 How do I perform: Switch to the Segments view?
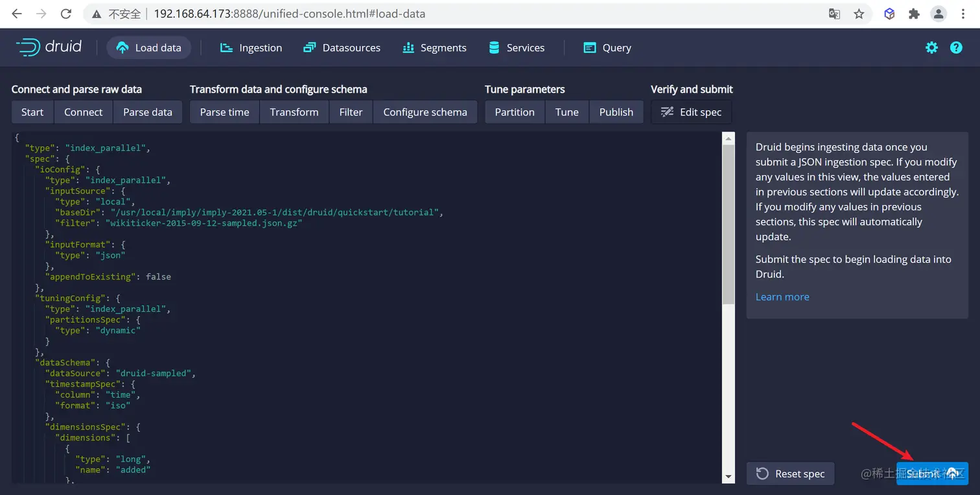(x=434, y=48)
